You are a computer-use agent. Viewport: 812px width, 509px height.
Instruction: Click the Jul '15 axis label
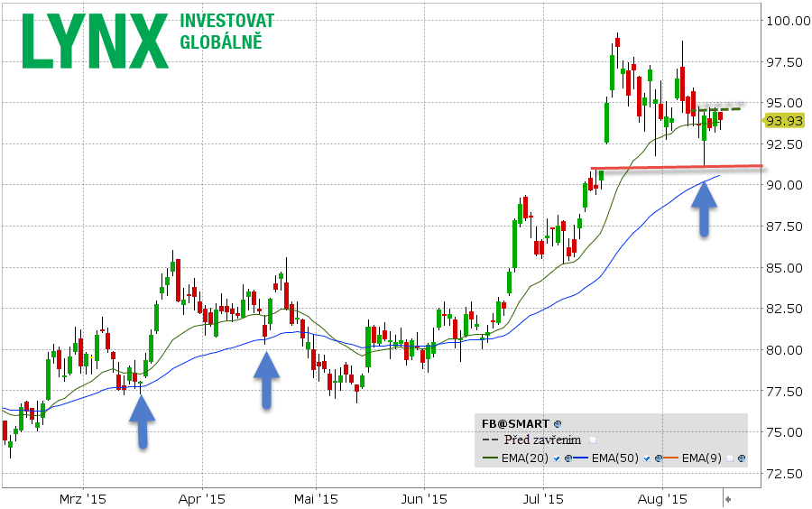[543, 499]
